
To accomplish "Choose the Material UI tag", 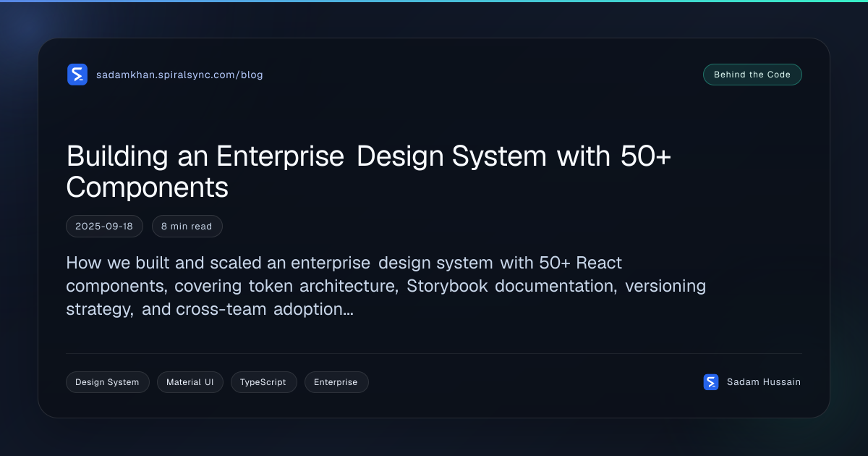I will point(190,382).
